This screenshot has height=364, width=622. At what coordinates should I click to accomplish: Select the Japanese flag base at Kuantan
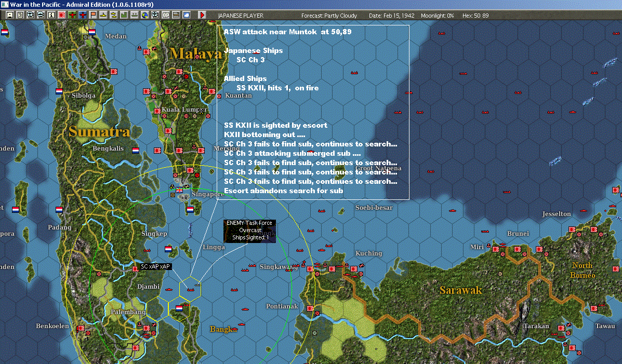point(212,91)
